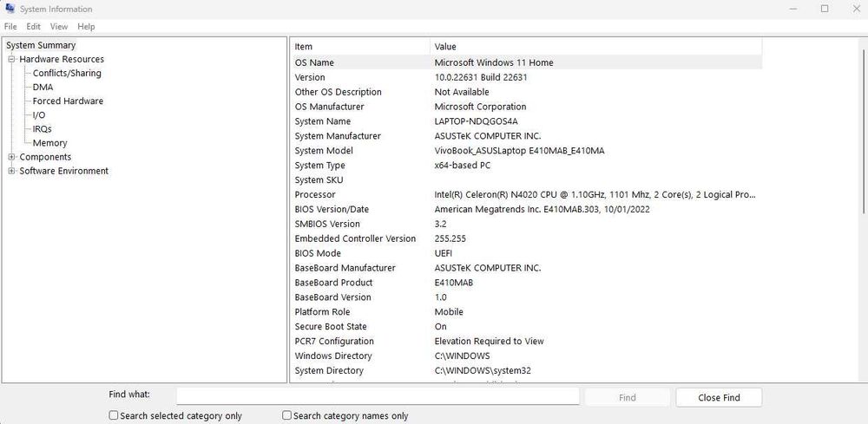
Task: Click the Find what input field
Action: coord(378,397)
